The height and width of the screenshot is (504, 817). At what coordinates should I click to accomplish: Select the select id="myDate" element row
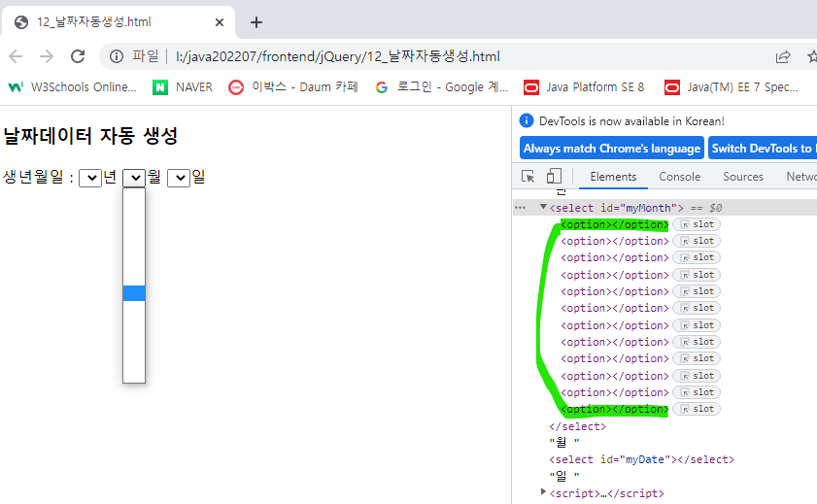pyautogui.click(x=641, y=459)
